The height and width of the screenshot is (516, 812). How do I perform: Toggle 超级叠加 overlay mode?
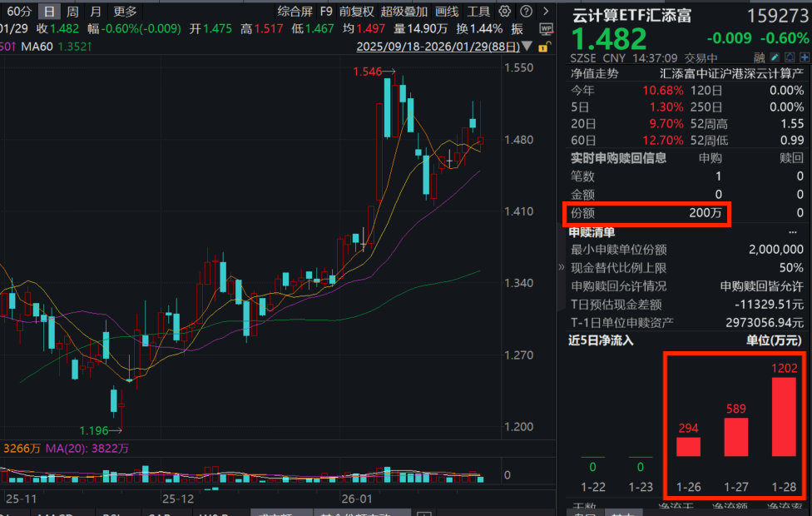(404, 11)
